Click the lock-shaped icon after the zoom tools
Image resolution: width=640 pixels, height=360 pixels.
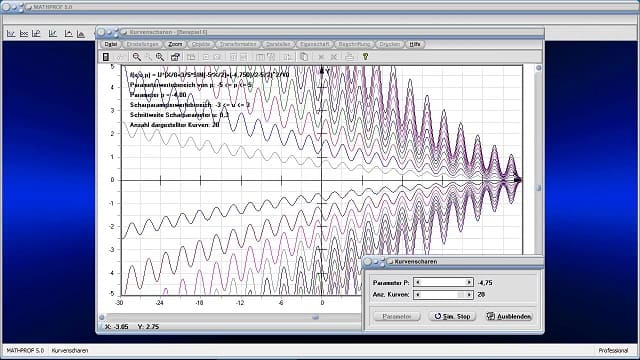coord(175,57)
